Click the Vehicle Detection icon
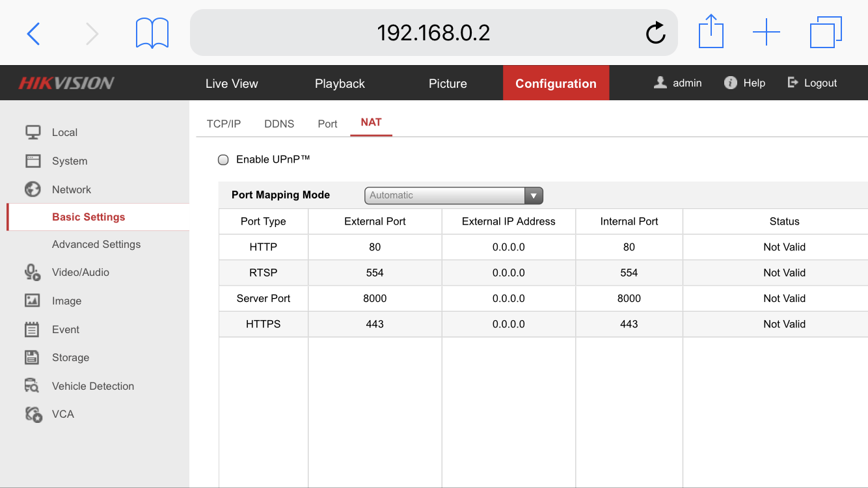 32,386
